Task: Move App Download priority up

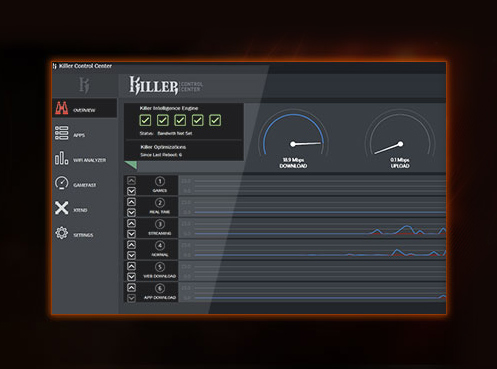Action: pyautogui.click(x=131, y=288)
